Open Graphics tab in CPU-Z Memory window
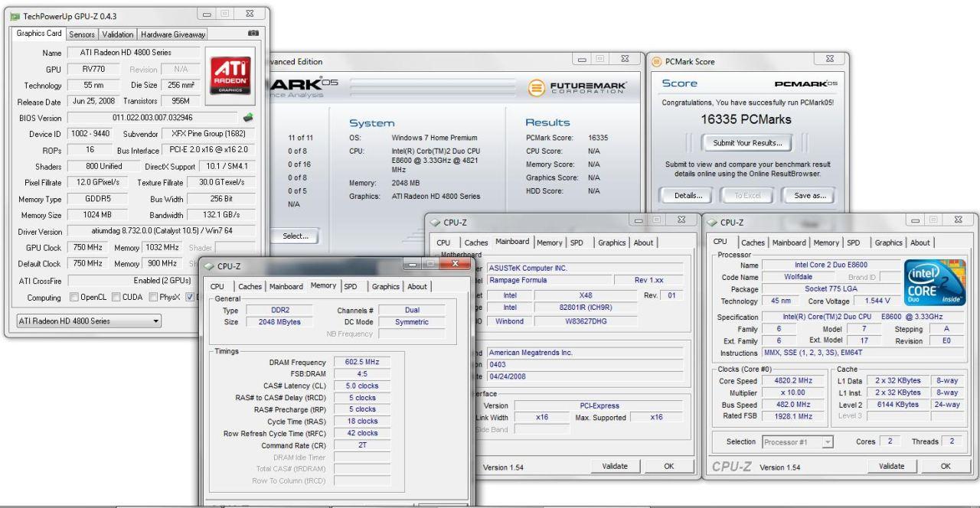The height and width of the screenshot is (508, 980). [386, 286]
